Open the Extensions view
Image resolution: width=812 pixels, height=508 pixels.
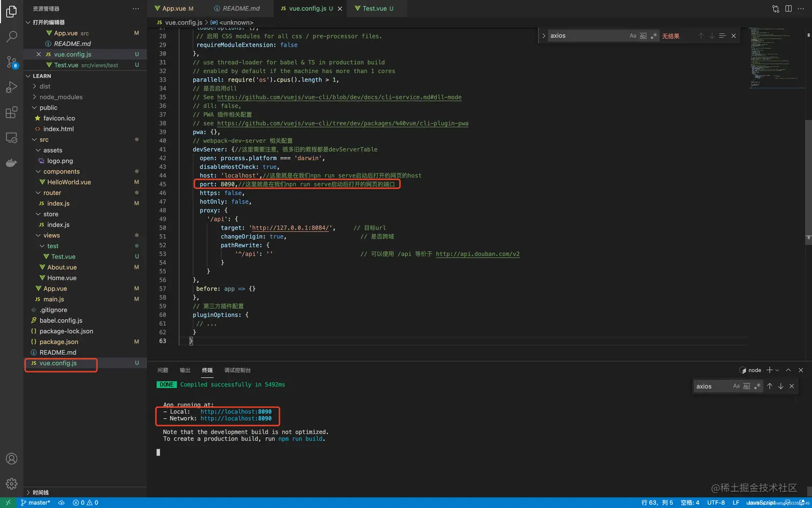[x=11, y=112]
